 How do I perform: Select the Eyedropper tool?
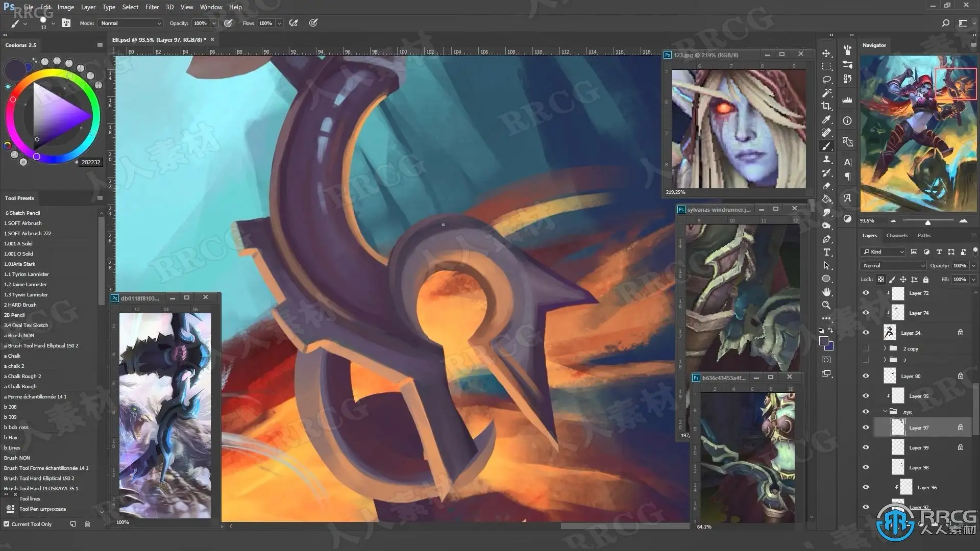[826, 120]
